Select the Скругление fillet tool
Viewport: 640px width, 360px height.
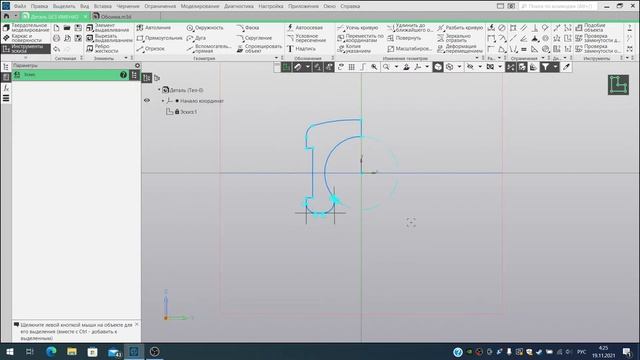coord(254,38)
